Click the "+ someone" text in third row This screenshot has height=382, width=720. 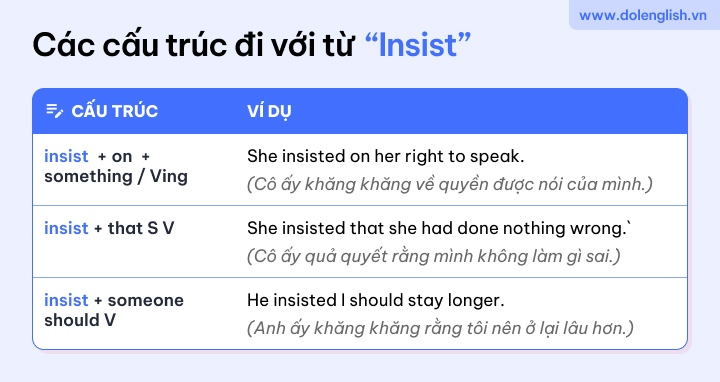click(x=139, y=300)
